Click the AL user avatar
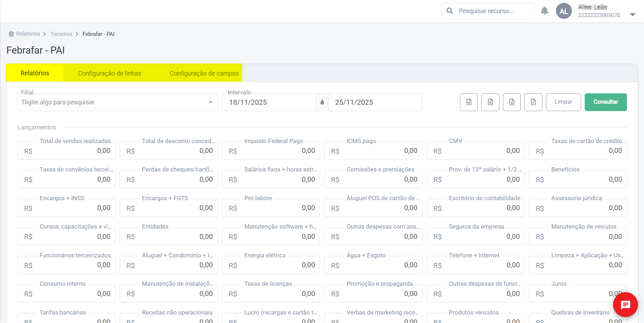 click(x=564, y=11)
